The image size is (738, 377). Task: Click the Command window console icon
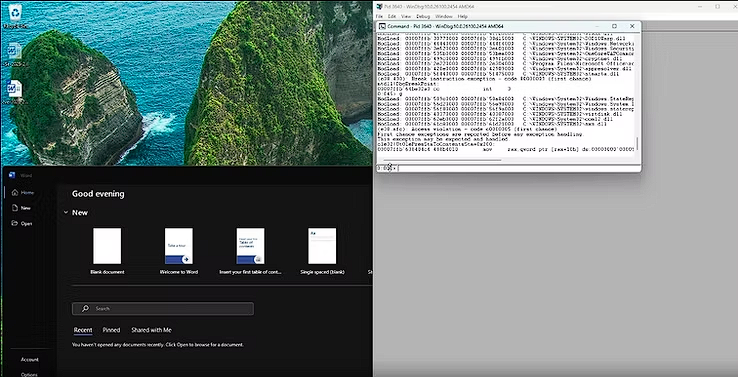[x=382, y=26]
